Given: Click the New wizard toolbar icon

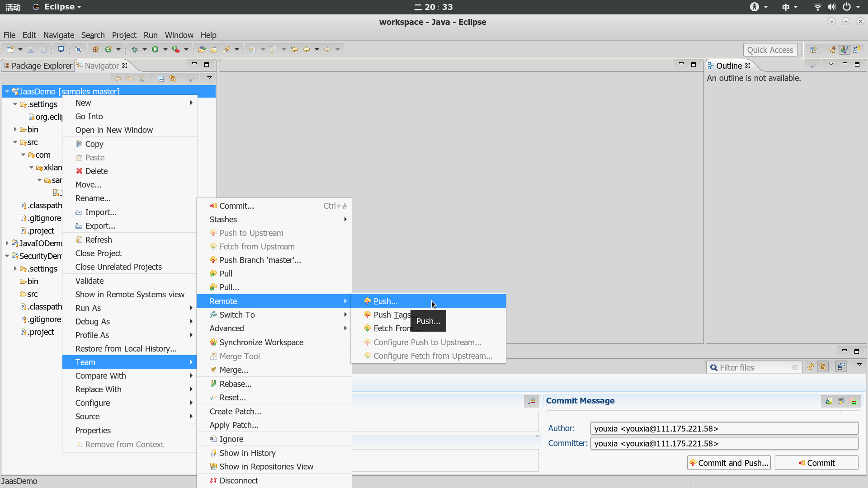Looking at the screenshot, I should 10,49.
